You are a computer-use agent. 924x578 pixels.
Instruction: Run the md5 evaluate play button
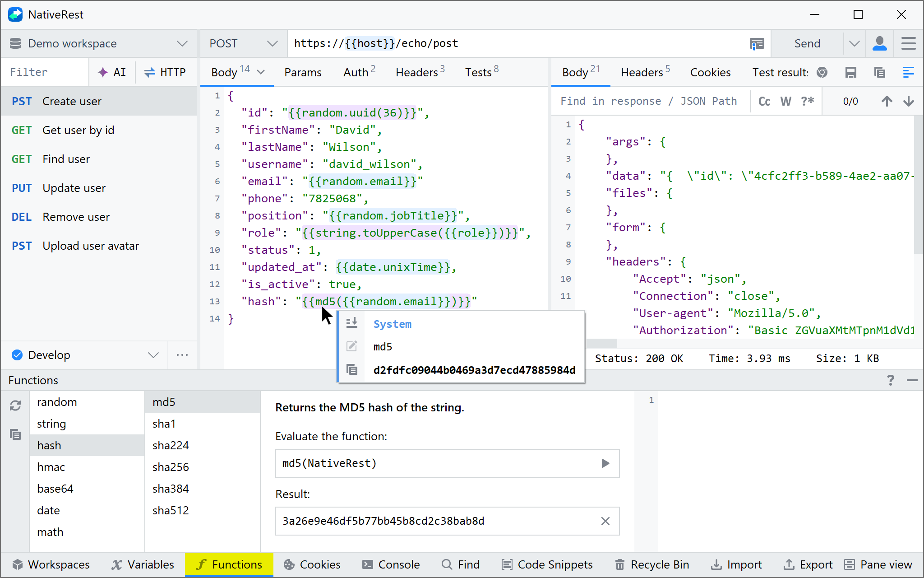(x=605, y=463)
